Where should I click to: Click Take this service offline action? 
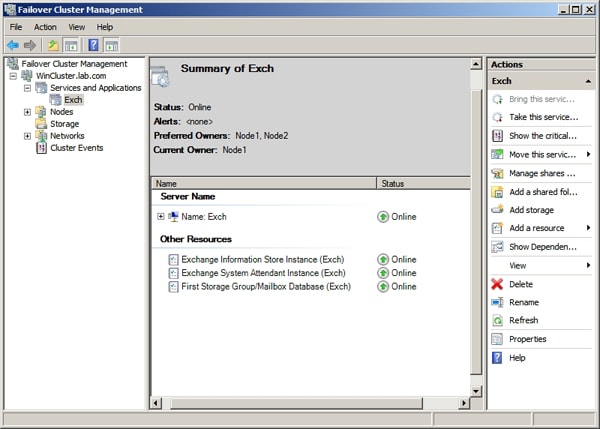pyautogui.click(x=543, y=117)
